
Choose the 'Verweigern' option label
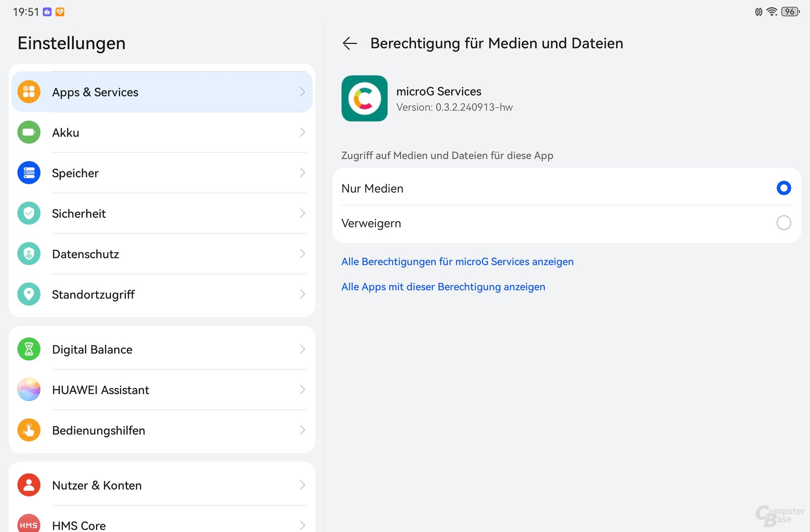coord(371,223)
